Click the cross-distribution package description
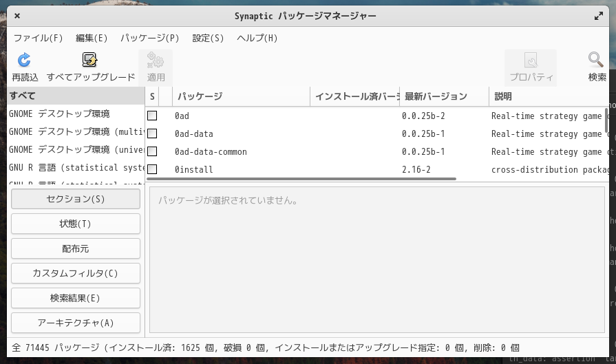This screenshot has height=364, width=616. tap(550, 170)
